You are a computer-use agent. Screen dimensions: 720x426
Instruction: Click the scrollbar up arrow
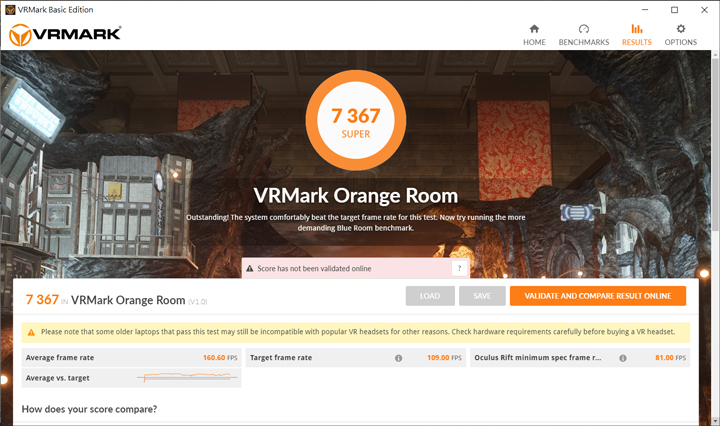715,54
